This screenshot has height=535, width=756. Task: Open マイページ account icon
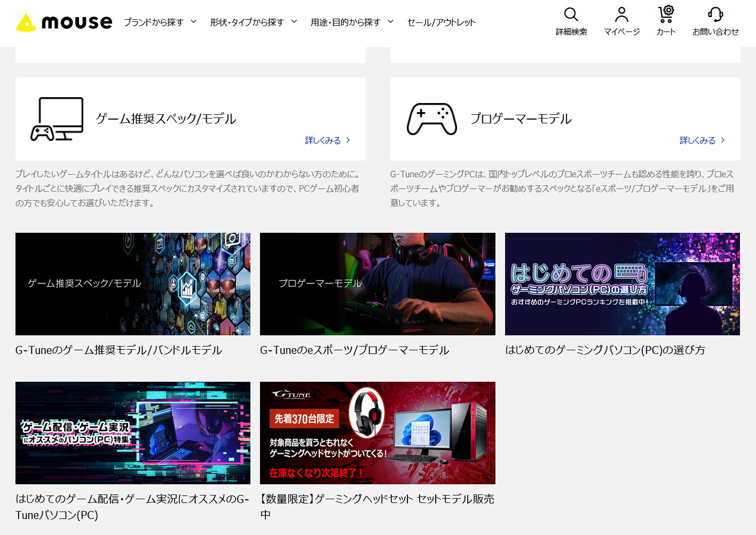point(621,14)
